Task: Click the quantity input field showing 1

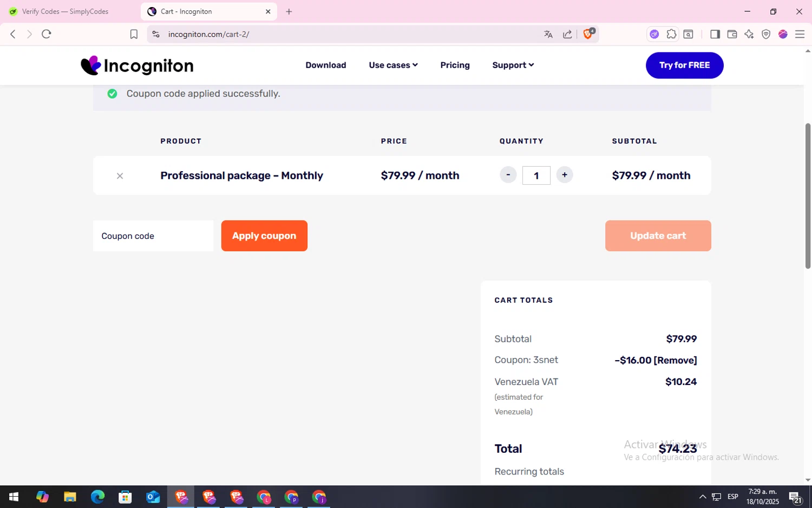Action: tap(536, 175)
